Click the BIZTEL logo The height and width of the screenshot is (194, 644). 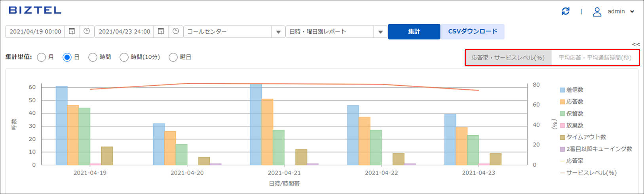35,10
